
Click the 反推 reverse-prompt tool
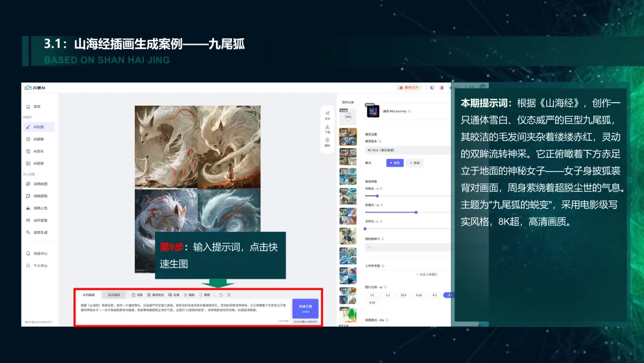[x=174, y=295]
